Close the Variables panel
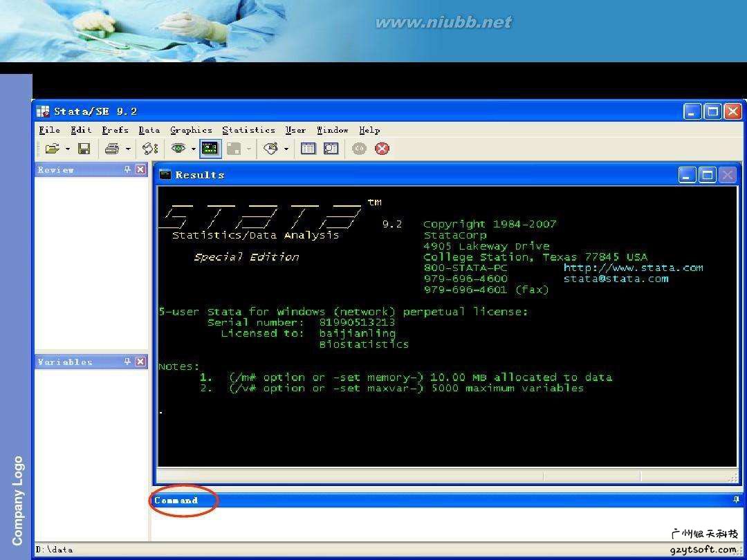 pyautogui.click(x=140, y=362)
